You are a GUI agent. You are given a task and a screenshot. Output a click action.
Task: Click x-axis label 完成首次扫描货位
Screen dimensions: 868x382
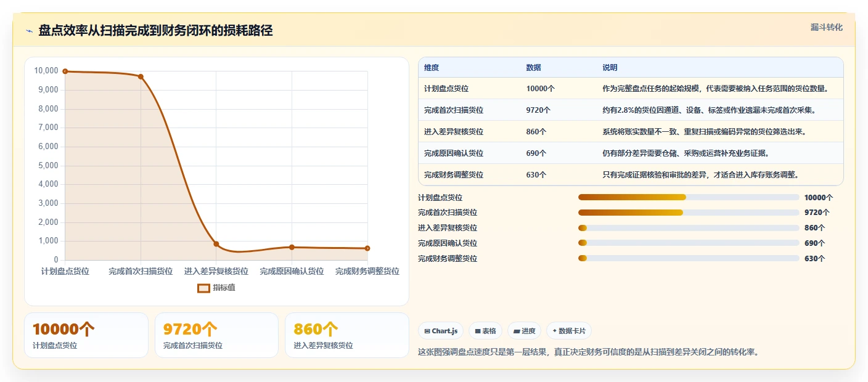coord(141,271)
